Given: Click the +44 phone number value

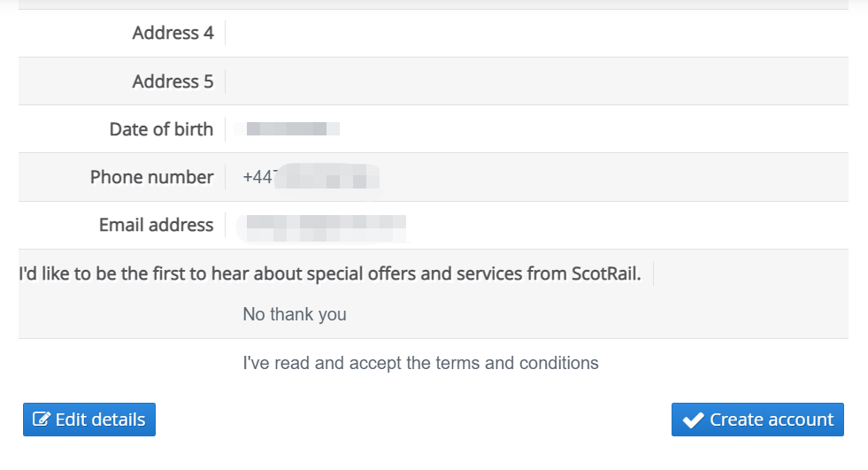Looking at the screenshot, I should [311, 177].
